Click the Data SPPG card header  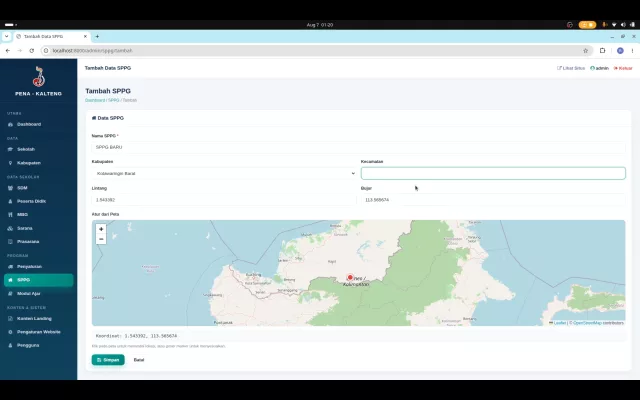pos(108,118)
